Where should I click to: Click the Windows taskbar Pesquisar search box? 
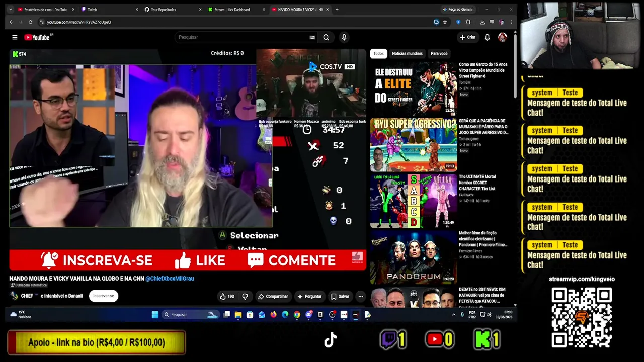tap(191, 315)
